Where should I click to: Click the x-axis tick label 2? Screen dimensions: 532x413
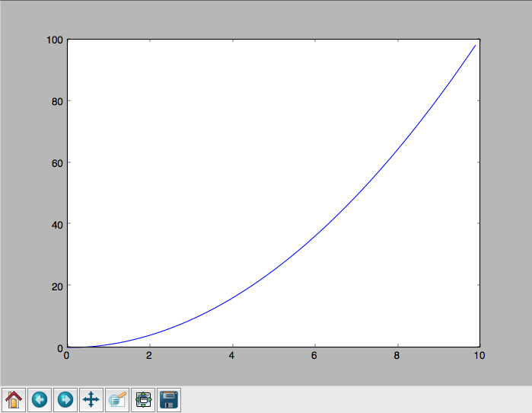pyautogui.click(x=149, y=356)
